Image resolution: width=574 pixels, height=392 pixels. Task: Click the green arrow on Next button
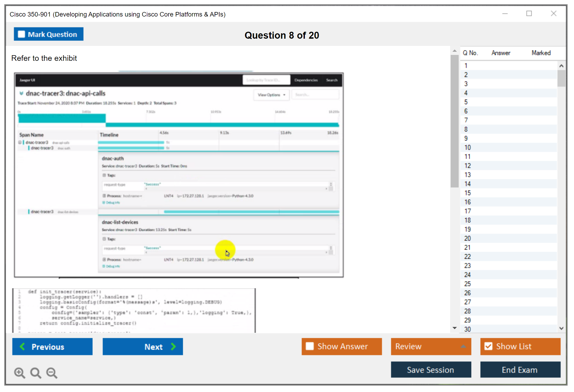point(174,347)
